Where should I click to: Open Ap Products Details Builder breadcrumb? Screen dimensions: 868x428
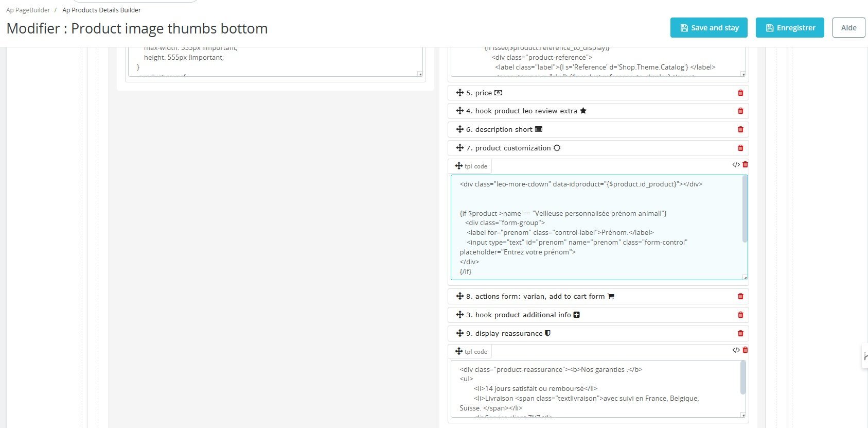pos(101,10)
